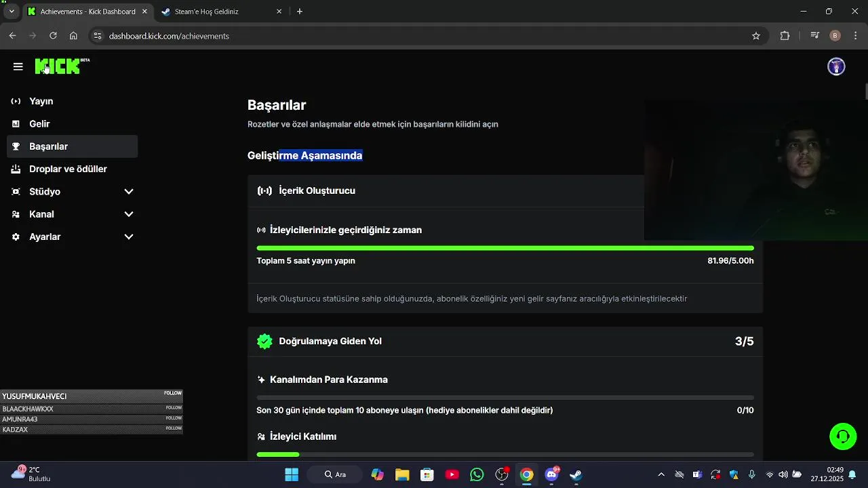The height and width of the screenshot is (488, 868).
Task: Open the Chrome three-dot menu
Action: (x=856, y=36)
